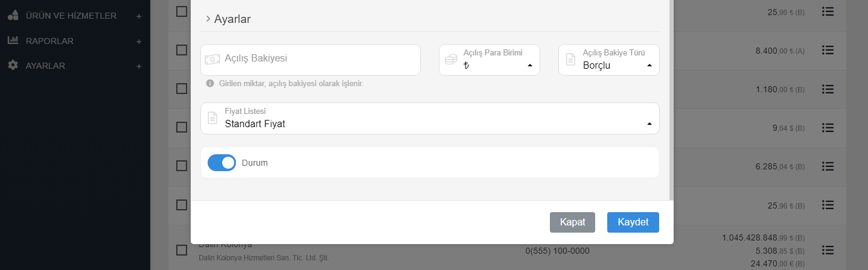Click the list menu icon beside 8.400,00 ₺
Image resolution: width=868 pixels, height=270 pixels.
(828, 50)
